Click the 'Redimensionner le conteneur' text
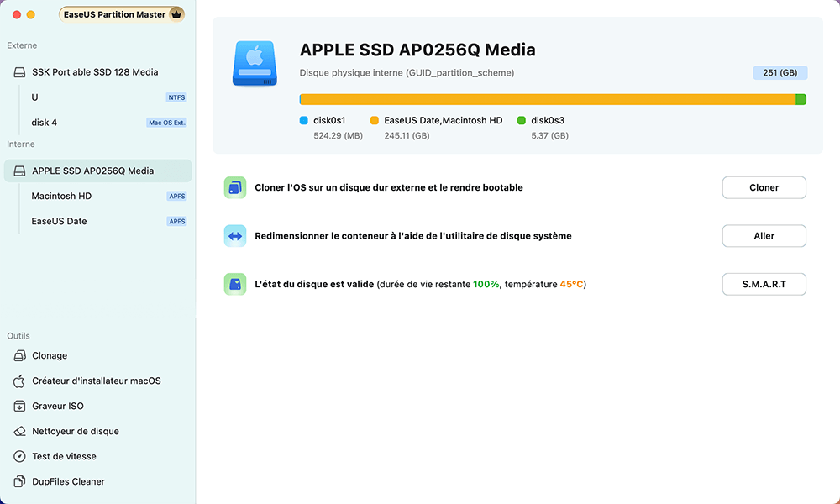 [413, 236]
